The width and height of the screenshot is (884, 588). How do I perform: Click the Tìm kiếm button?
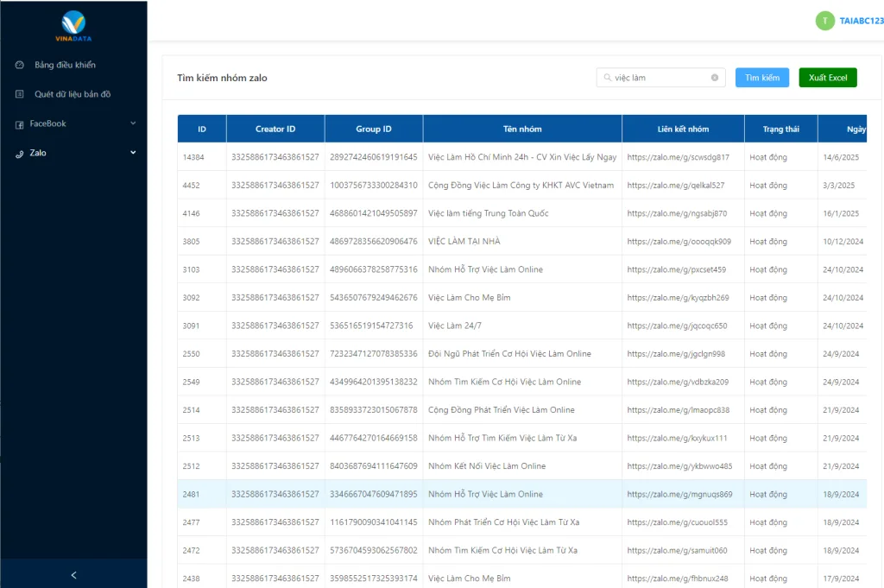(x=761, y=78)
